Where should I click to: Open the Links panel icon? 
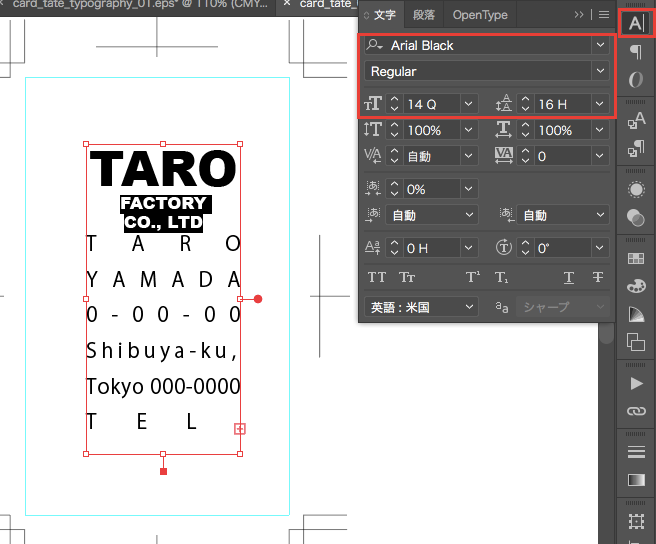(636, 411)
